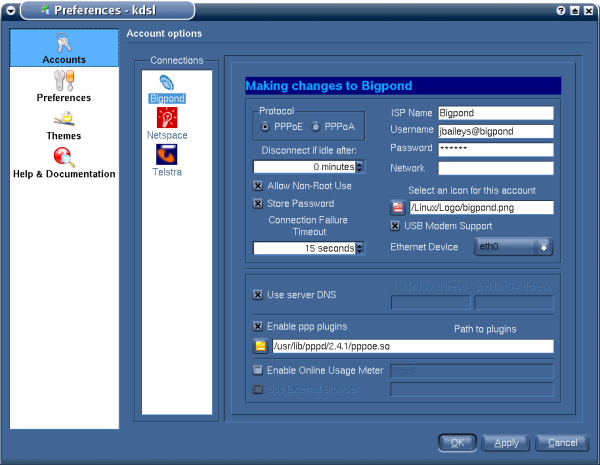Adjust connection failure timeout seconds spinner
This screenshot has height=465, width=600.
[x=360, y=248]
